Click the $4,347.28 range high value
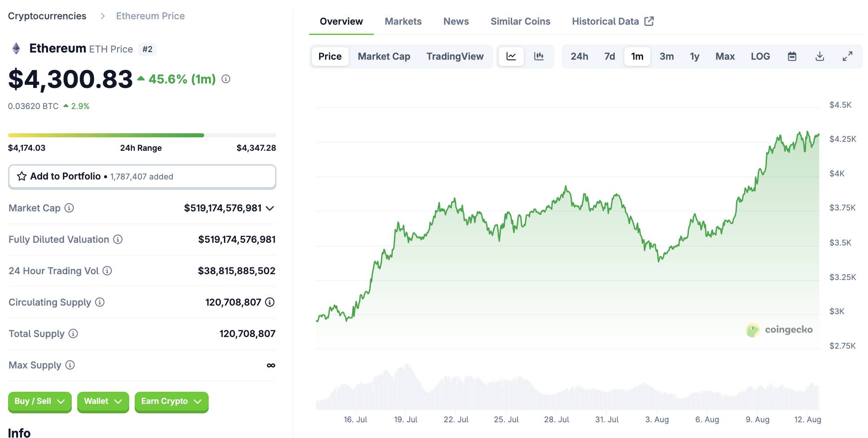868x438 pixels. pyautogui.click(x=256, y=148)
